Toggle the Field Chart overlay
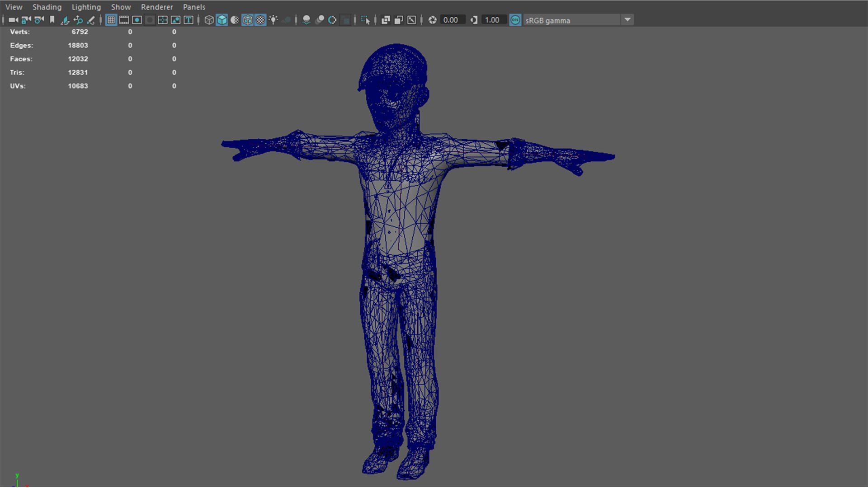868x488 pixels. click(163, 20)
